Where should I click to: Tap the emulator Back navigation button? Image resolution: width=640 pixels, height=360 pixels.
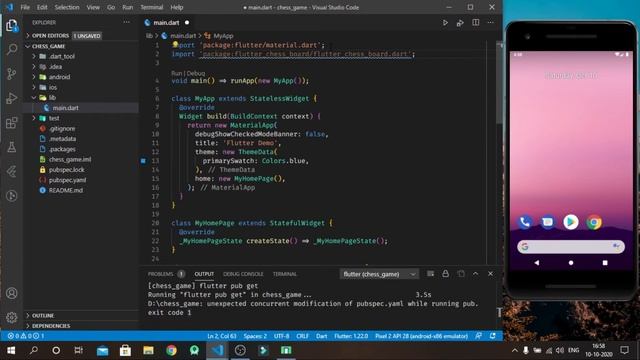tap(537, 263)
